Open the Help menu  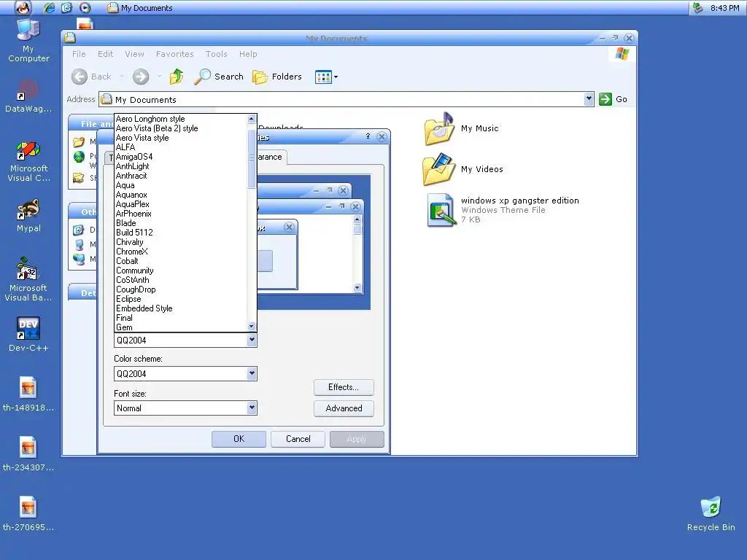click(248, 54)
